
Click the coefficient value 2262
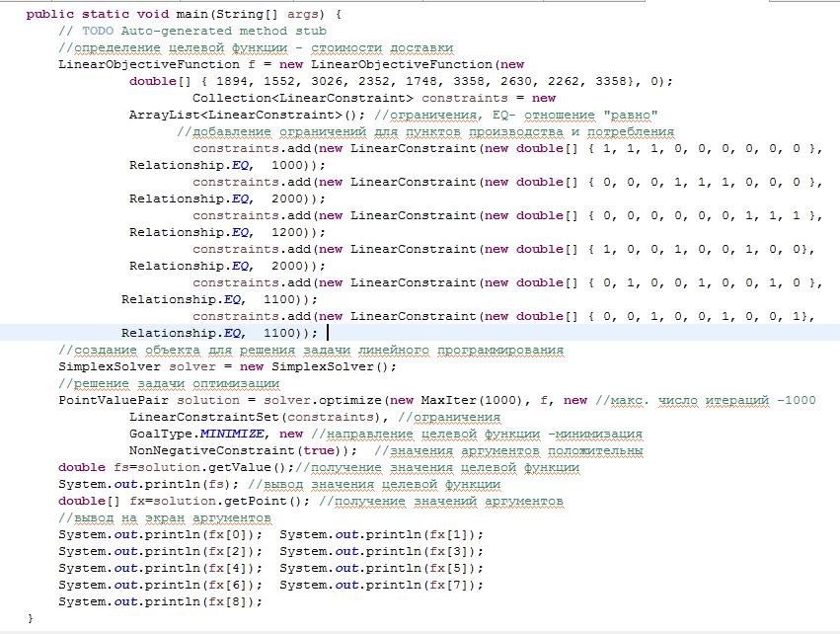click(x=563, y=81)
